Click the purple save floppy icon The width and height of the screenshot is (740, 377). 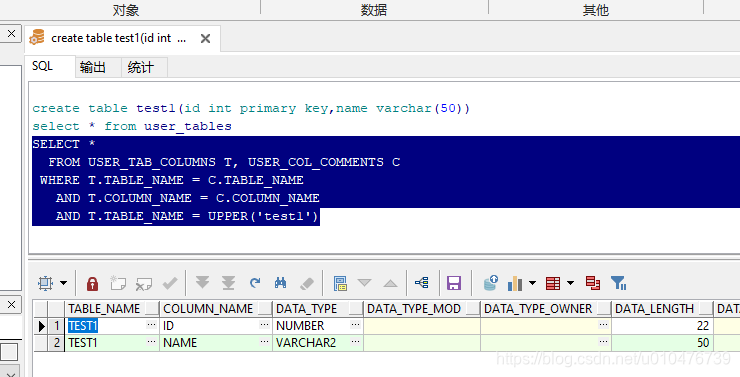(454, 283)
